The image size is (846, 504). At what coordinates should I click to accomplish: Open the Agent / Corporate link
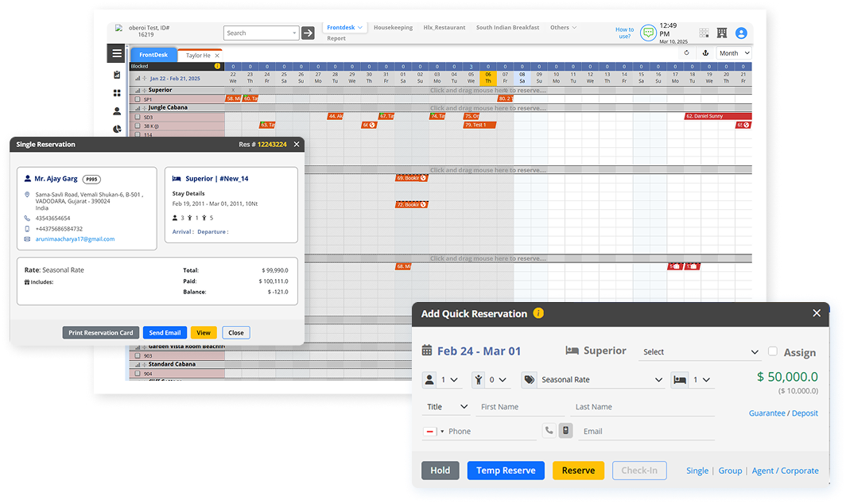(x=785, y=471)
